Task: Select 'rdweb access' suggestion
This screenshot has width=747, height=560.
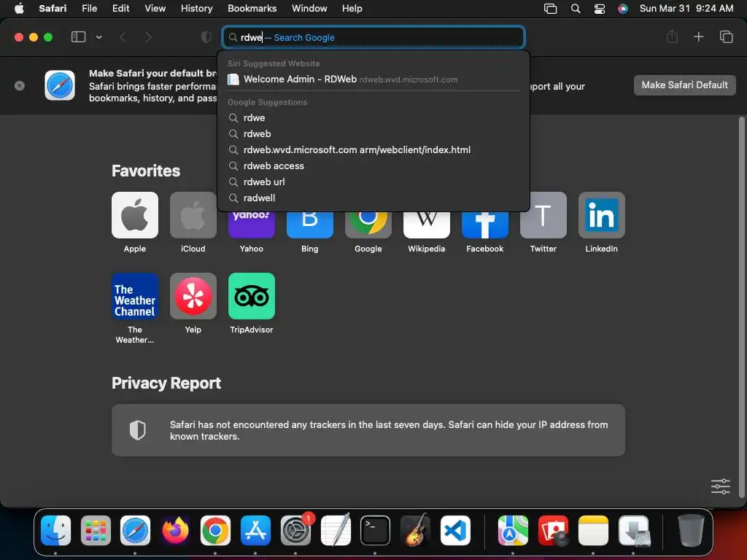Action: [x=373, y=166]
